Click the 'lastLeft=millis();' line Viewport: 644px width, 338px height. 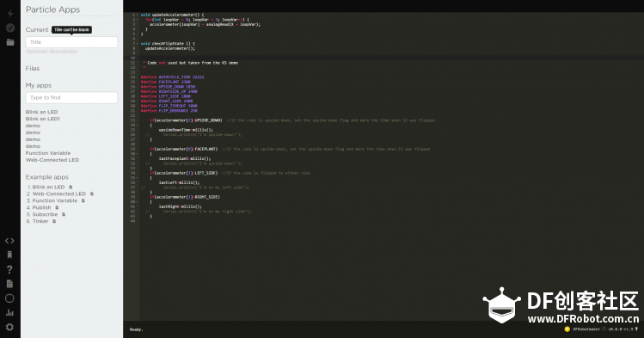[x=179, y=182]
